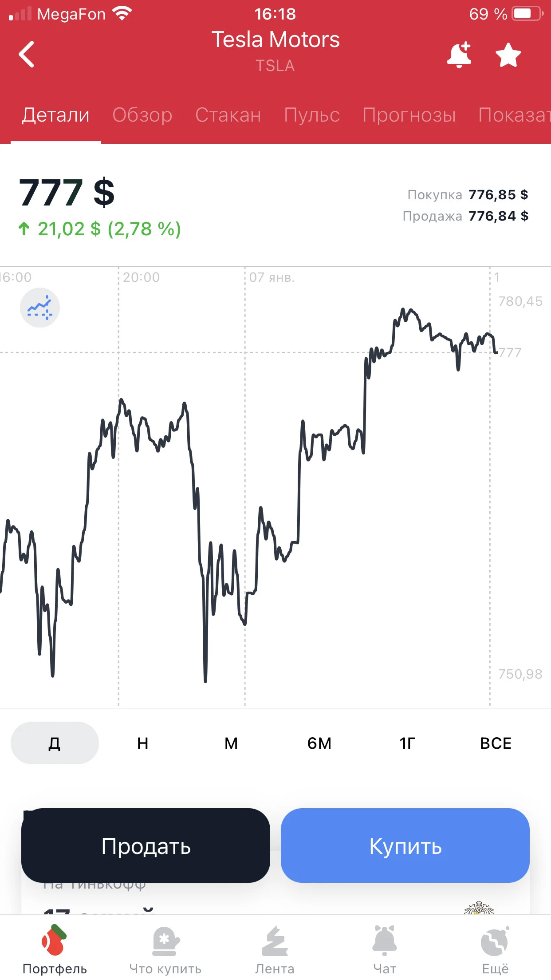Open Чат in bottom navigation
This screenshot has width=551, height=980.
(x=385, y=949)
